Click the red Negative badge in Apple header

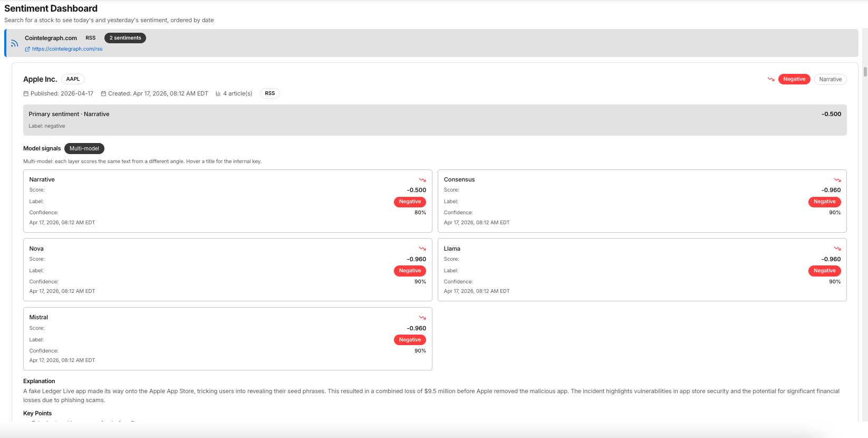[794, 79]
